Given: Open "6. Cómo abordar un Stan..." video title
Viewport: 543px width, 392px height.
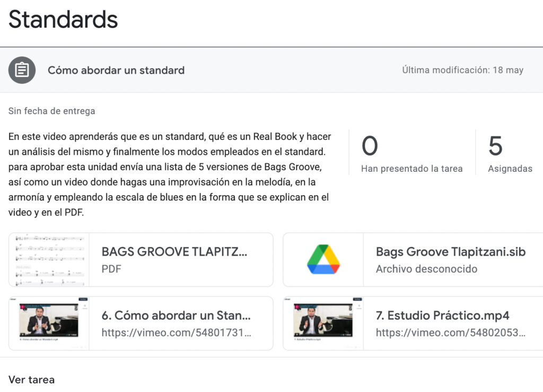Looking at the screenshot, I should pyautogui.click(x=176, y=316).
